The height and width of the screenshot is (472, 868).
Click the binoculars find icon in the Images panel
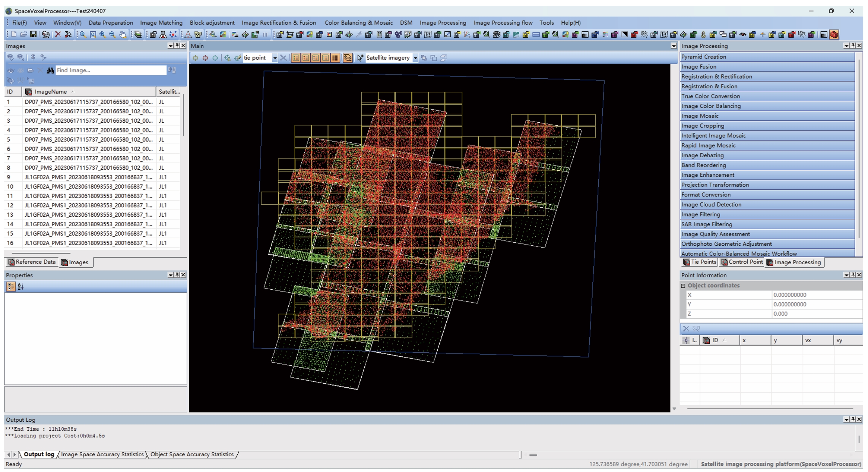pyautogui.click(x=50, y=70)
